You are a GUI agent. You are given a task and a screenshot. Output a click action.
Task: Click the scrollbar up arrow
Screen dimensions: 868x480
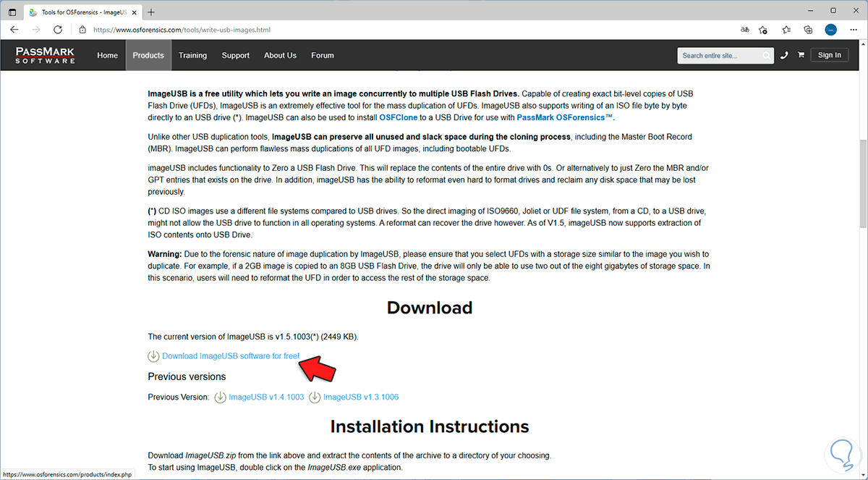tap(862, 45)
